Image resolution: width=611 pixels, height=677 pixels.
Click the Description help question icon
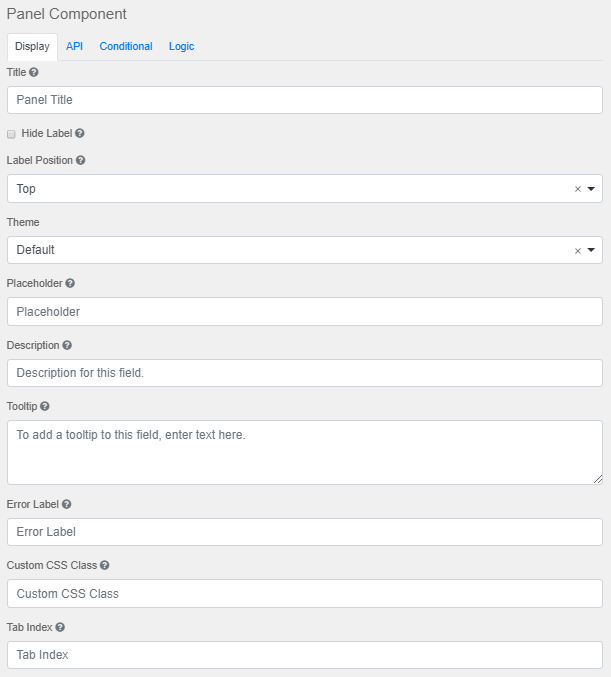[67, 346]
